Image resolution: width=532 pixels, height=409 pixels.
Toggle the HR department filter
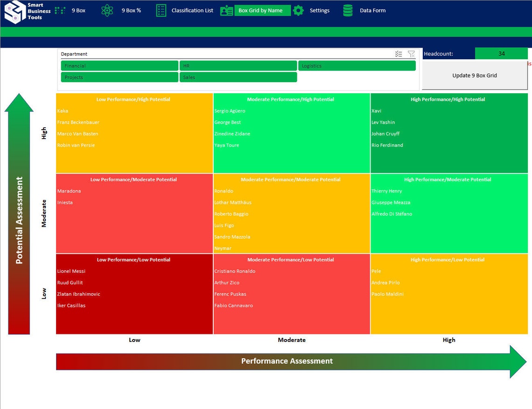click(238, 66)
